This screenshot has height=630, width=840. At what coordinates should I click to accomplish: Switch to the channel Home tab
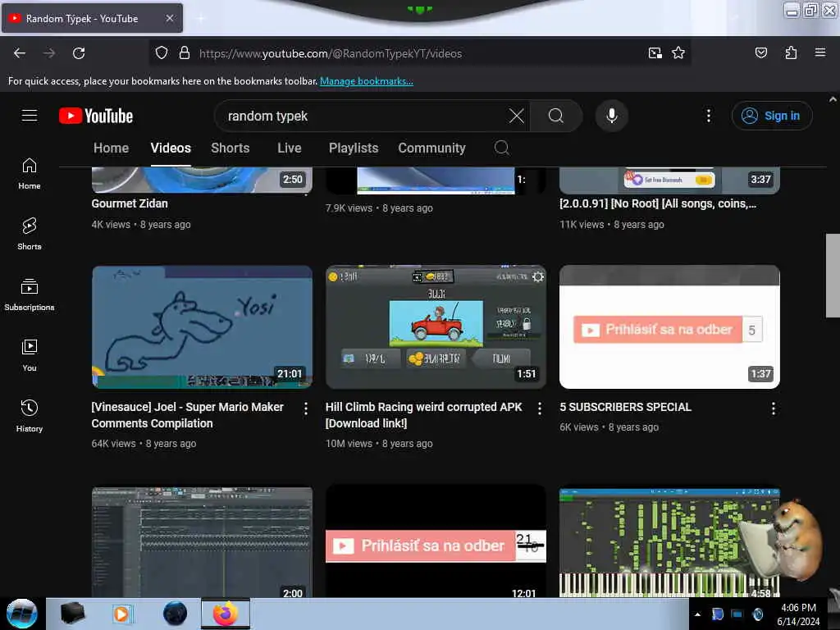point(111,148)
